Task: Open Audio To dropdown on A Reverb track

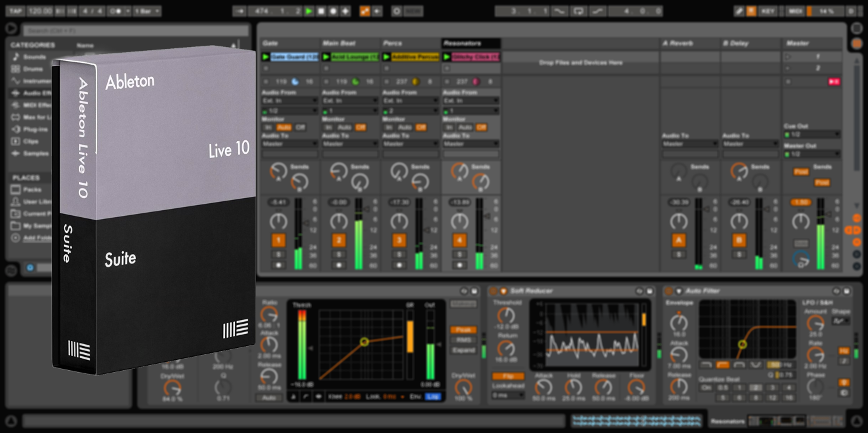Action: [x=689, y=143]
